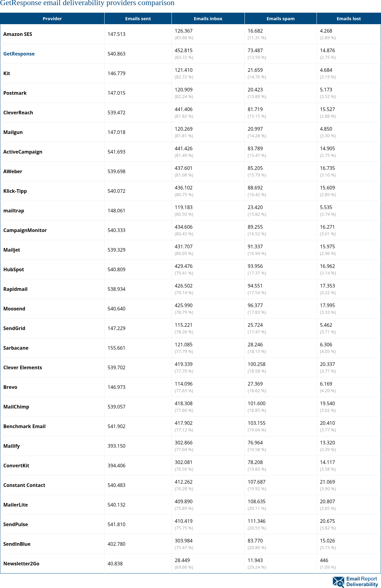Click the Emails inbox column header

pos(208,19)
